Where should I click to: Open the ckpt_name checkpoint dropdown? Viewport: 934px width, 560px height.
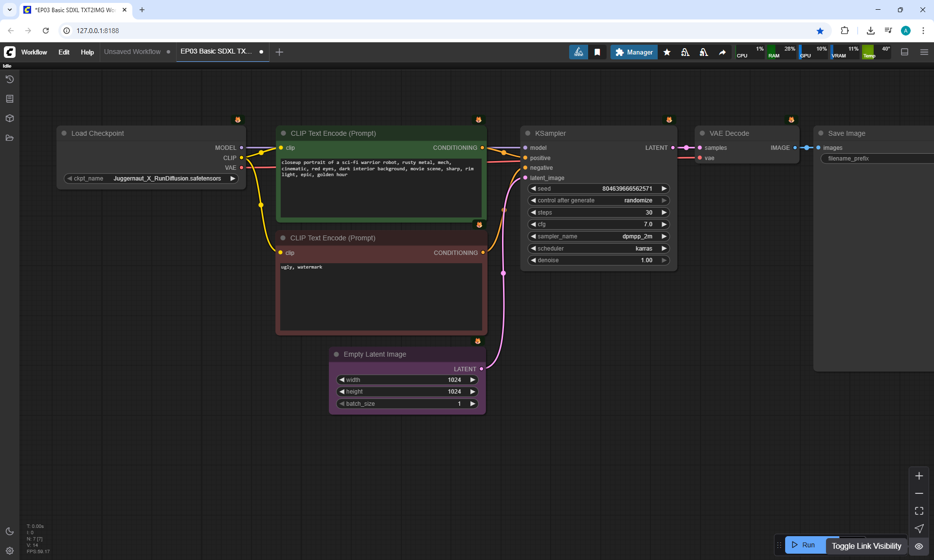point(151,179)
